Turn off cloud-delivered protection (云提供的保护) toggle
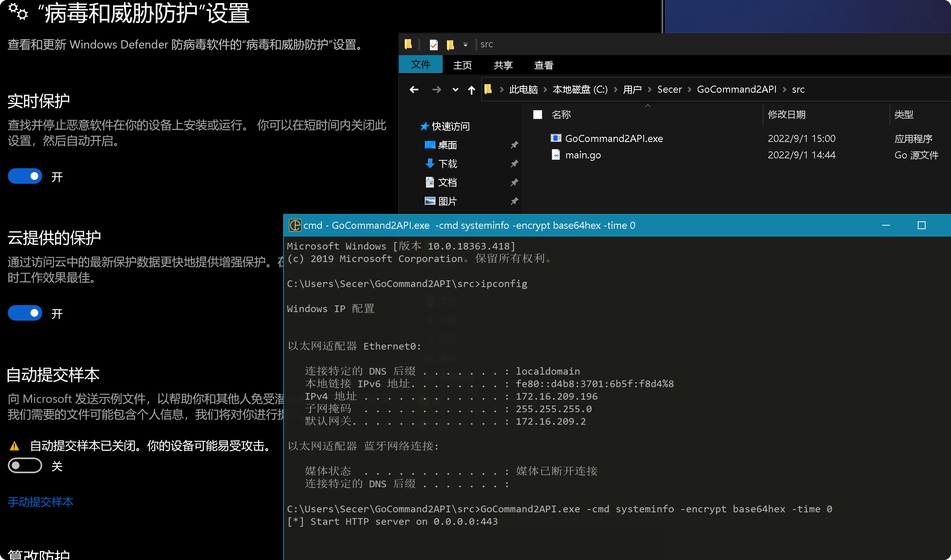 (x=25, y=313)
